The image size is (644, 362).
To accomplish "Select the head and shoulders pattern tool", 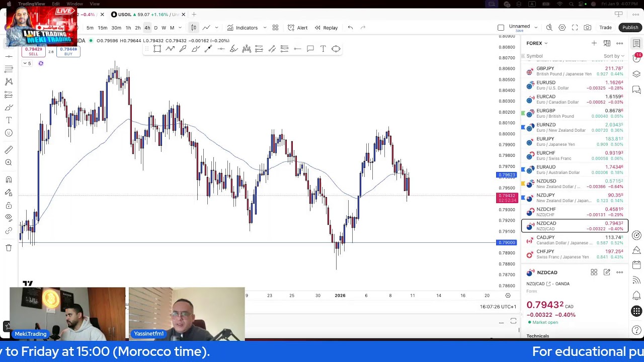I will coord(246,49).
